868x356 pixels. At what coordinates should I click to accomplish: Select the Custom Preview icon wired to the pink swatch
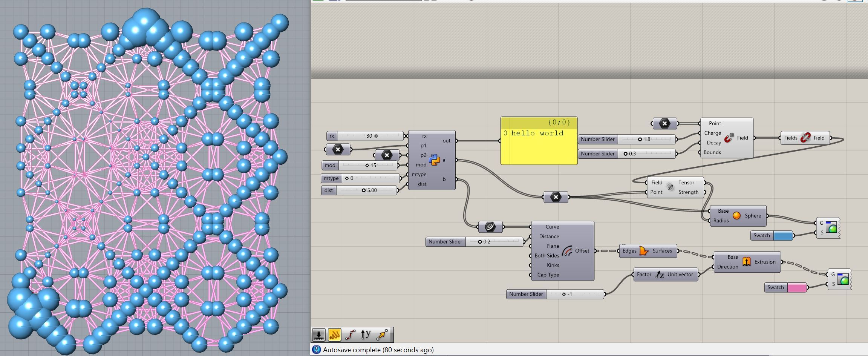coord(842,279)
